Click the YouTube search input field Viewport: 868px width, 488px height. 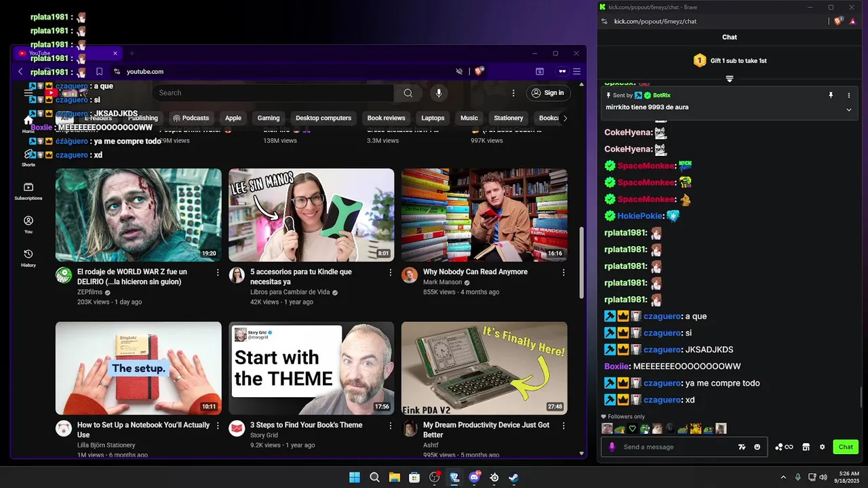pyautogui.click(x=273, y=93)
